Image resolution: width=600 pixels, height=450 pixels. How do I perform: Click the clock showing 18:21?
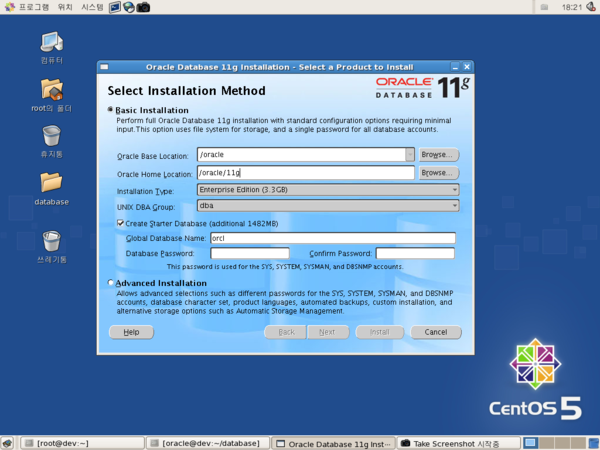click(572, 7)
